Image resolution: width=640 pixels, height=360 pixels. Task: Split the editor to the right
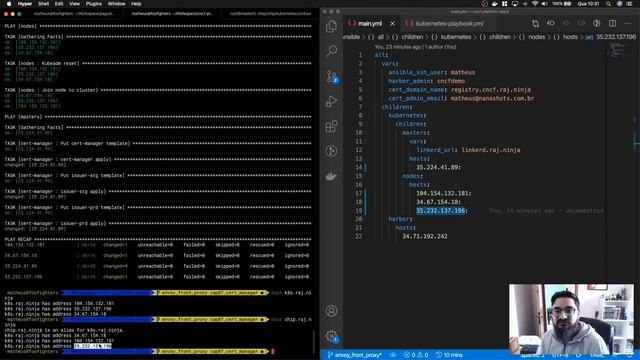click(612, 23)
